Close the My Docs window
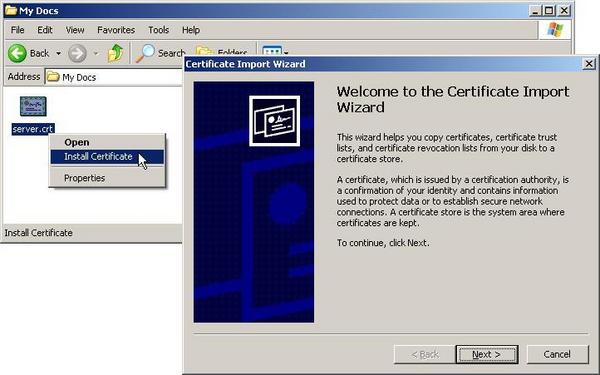 [x=564, y=11]
